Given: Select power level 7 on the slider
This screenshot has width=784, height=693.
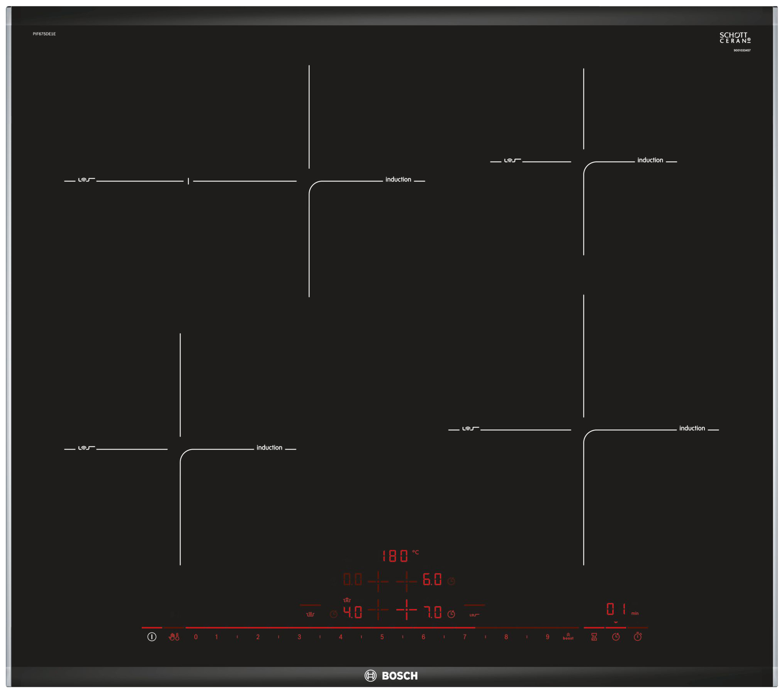Looking at the screenshot, I should [x=465, y=637].
